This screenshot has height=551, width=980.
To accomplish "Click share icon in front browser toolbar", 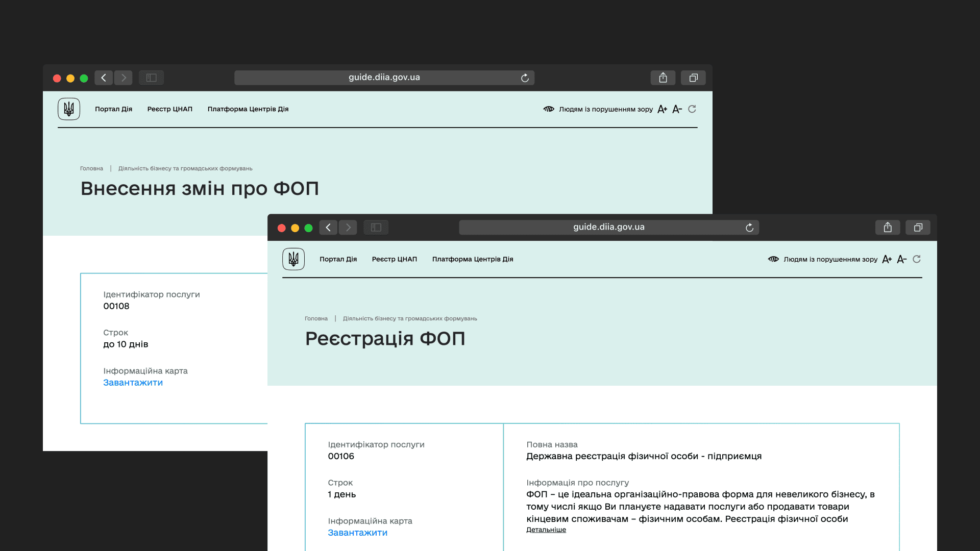I will [888, 228].
